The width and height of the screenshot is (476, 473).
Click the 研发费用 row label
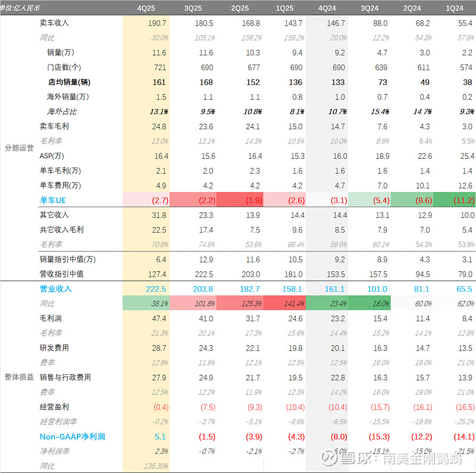tap(54, 347)
